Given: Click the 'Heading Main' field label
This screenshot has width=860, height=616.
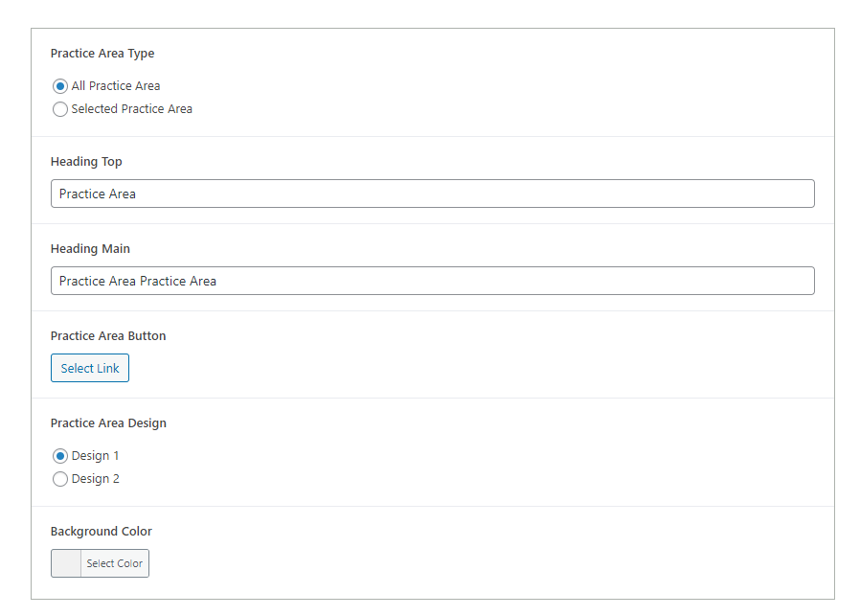Looking at the screenshot, I should click(x=90, y=249).
